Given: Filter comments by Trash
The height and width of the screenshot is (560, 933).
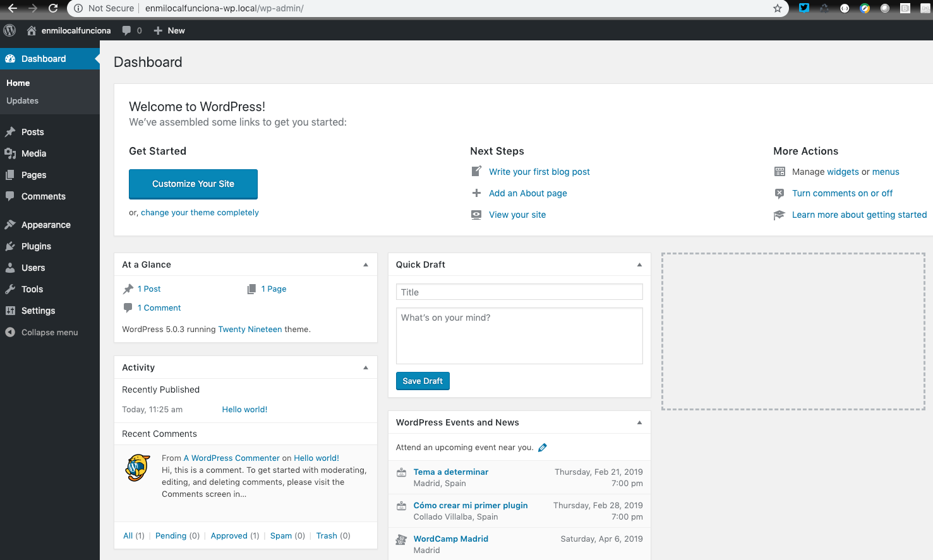Looking at the screenshot, I should [327, 535].
